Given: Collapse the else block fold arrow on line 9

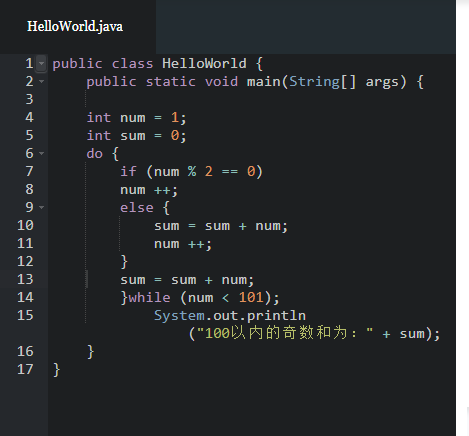Looking at the screenshot, I should coord(41,207).
